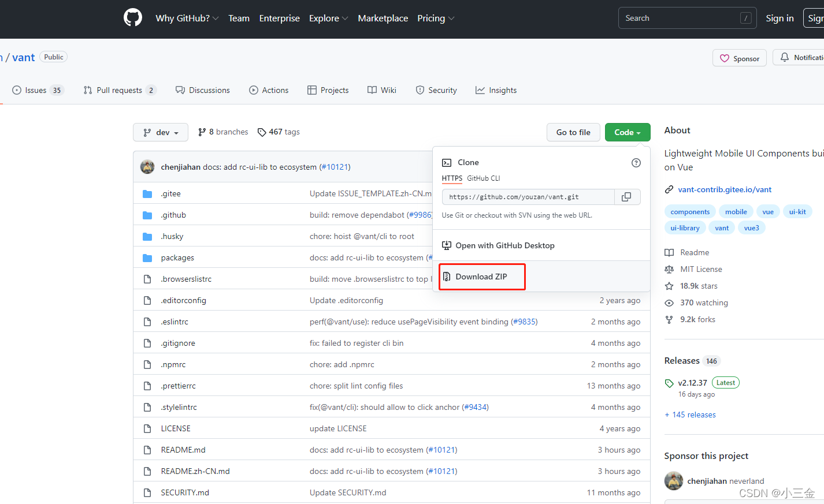The width and height of the screenshot is (824, 504).
Task: View the 467 tags link
Action: (279, 132)
